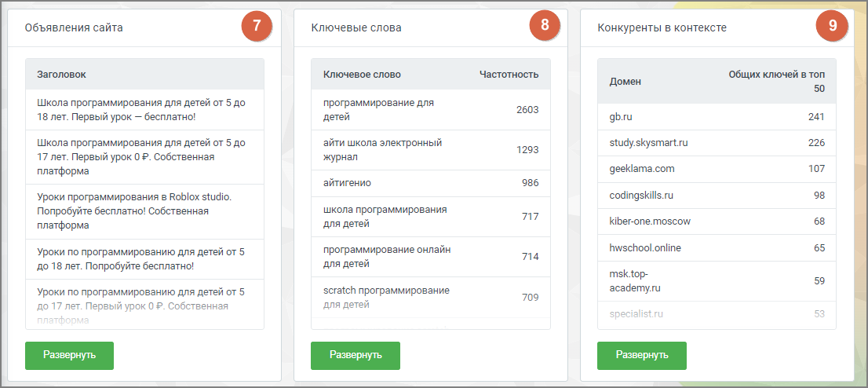Select keyword школа программирования для детей

pos(385,216)
